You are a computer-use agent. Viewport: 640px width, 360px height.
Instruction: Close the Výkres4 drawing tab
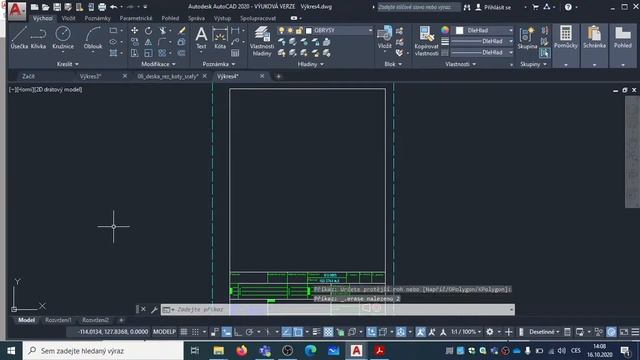point(262,76)
